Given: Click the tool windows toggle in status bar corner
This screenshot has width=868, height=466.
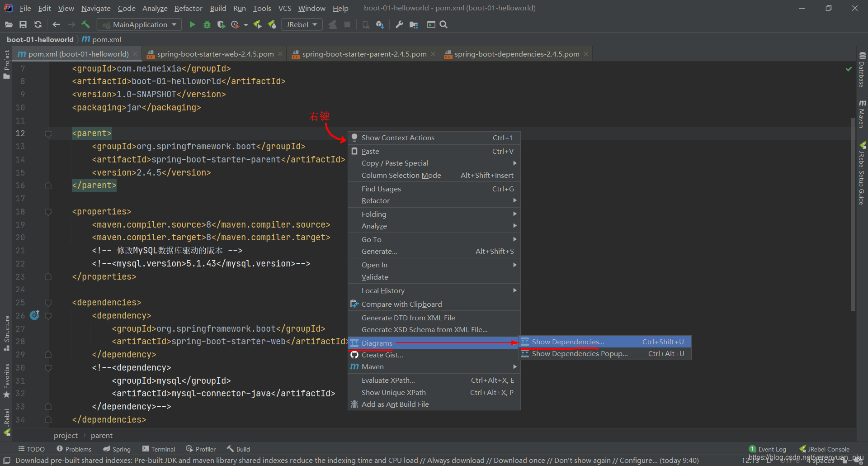Looking at the screenshot, I should pyautogui.click(x=7, y=461).
